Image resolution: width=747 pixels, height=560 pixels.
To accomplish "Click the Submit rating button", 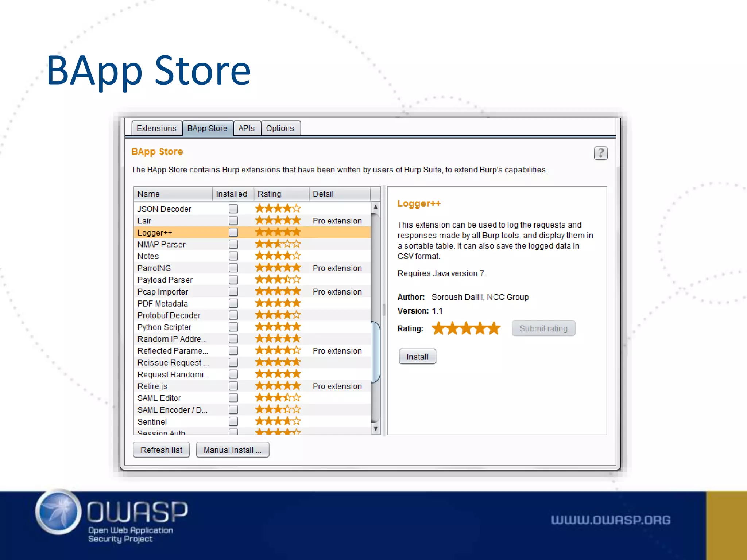I will [x=543, y=328].
